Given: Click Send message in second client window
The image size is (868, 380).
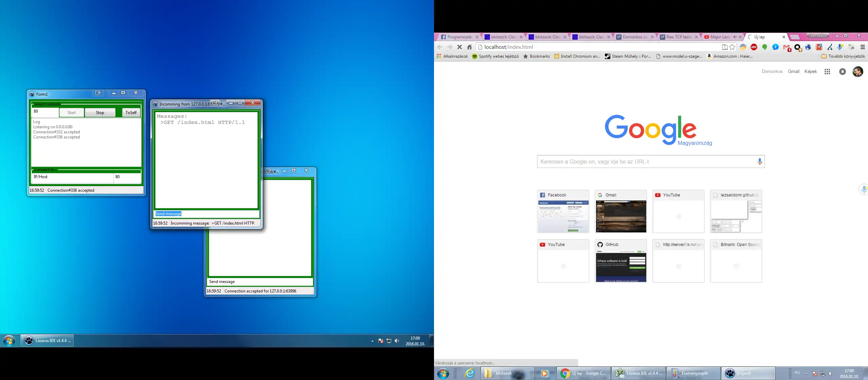Looking at the screenshot, I should [222, 281].
